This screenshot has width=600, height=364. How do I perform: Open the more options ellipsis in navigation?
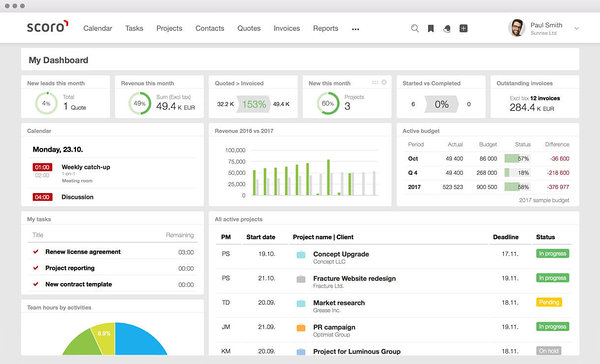click(x=355, y=29)
